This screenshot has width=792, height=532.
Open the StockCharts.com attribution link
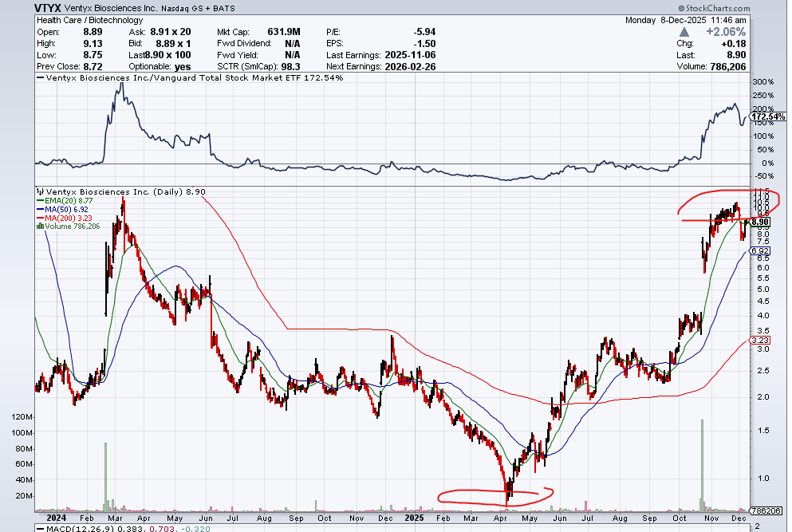click(x=714, y=8)
